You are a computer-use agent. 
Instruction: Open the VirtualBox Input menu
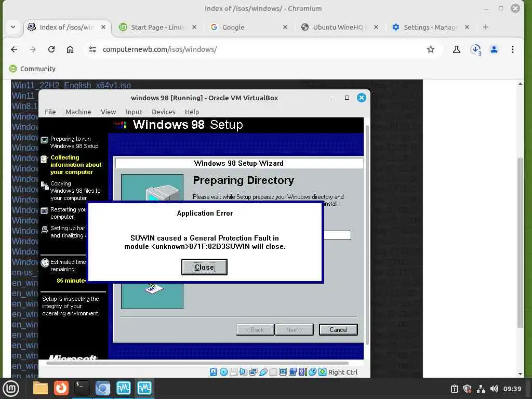(x=134, y=112)
